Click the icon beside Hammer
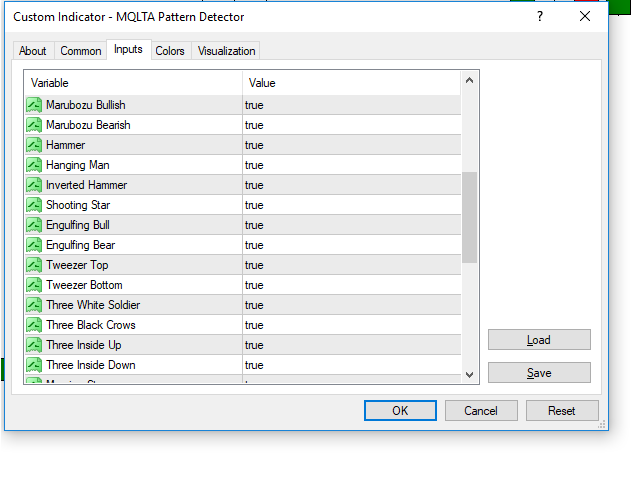 (34, 145)
